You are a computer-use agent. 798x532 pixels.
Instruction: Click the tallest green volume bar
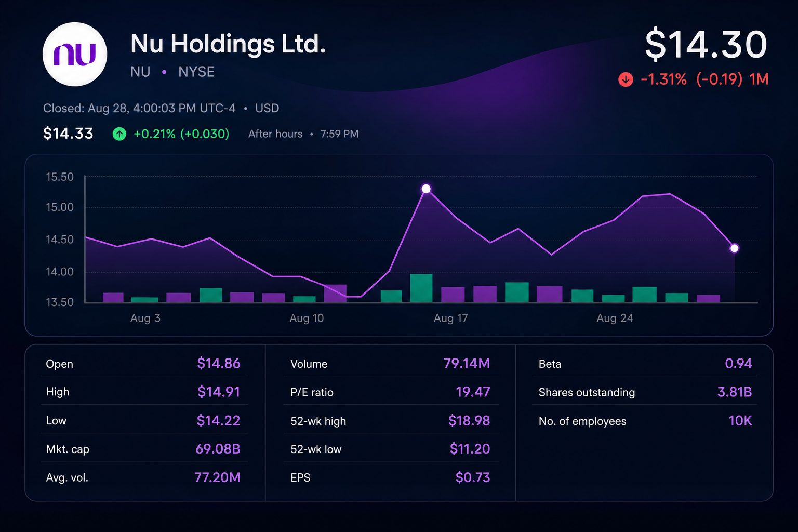pyautogui.click(x=421, y=288)
